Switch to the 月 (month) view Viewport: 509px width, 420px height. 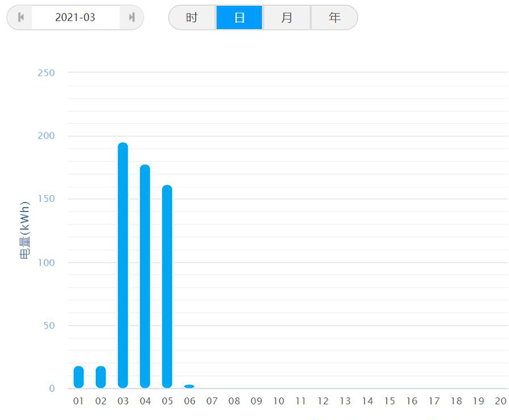(287, 18)
